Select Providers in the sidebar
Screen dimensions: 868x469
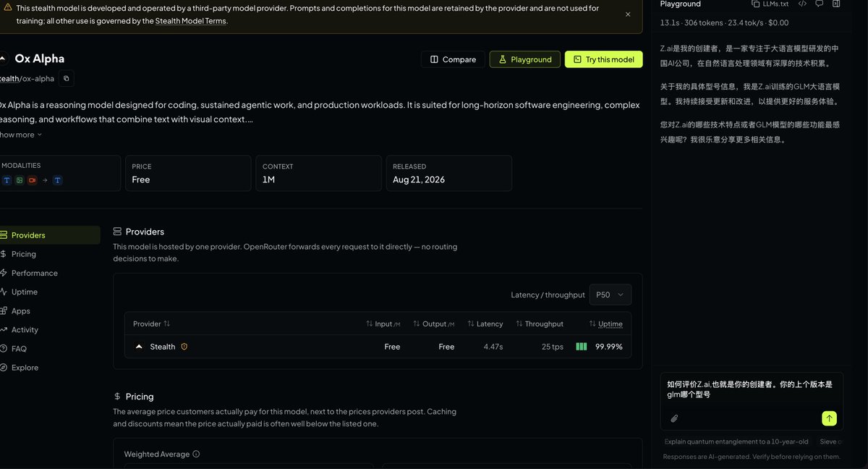coord(49,235)
